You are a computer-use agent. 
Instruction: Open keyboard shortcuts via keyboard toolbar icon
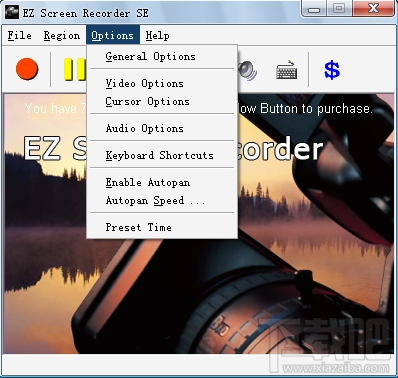287,70
